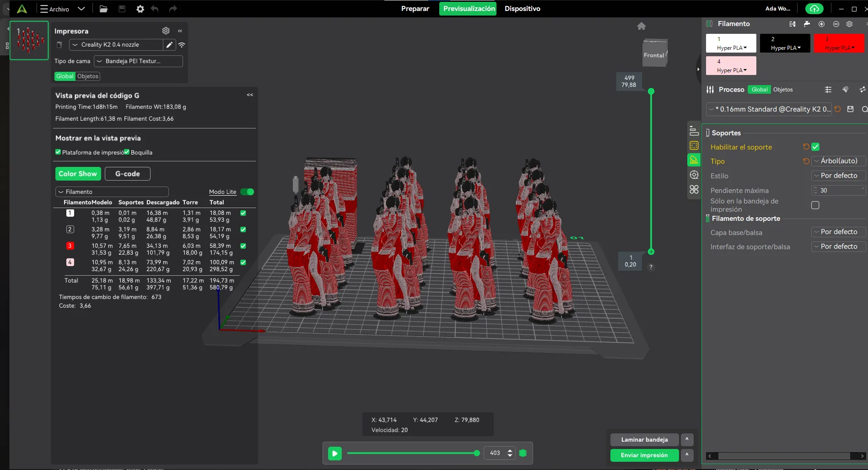Click the save disk icon in top toolbar
The width and height of the screenshot is (868, 470).
click(122, 9)
